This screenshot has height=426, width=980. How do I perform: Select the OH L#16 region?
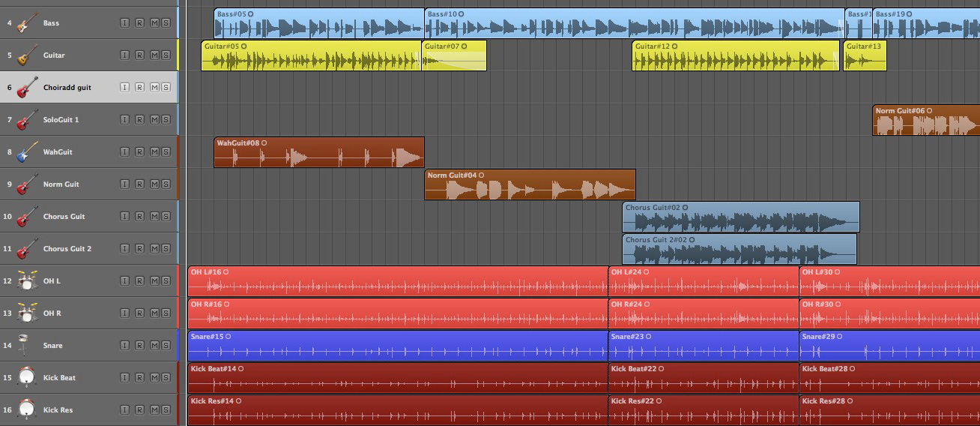398,281
